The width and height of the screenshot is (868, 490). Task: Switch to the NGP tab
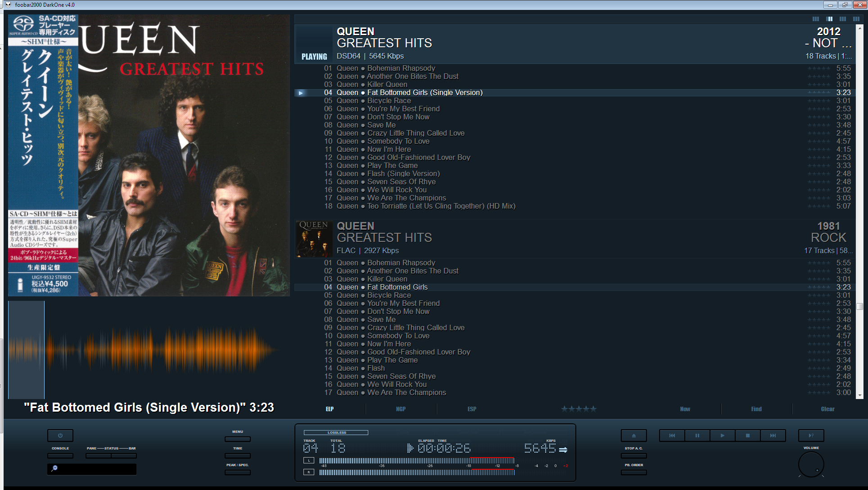401,409
